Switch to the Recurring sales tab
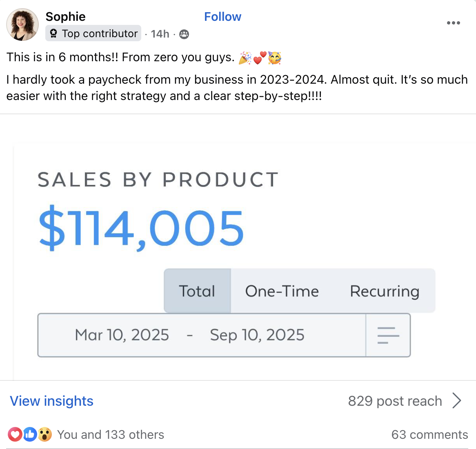Screen dimensions: 476x449 click(385, 291)
